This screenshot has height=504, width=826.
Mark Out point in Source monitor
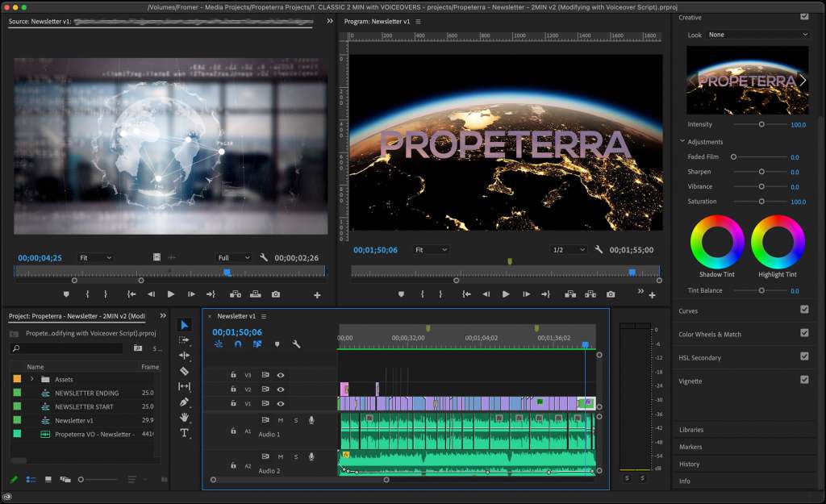(x=106, y=294)
